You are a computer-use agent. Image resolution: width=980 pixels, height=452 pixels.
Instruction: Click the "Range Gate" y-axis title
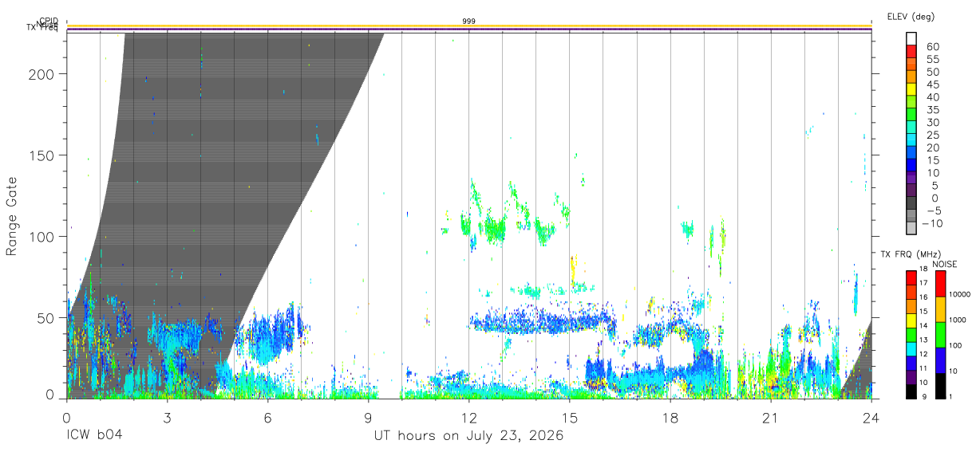pyautogui.click(x=12, y=216)
